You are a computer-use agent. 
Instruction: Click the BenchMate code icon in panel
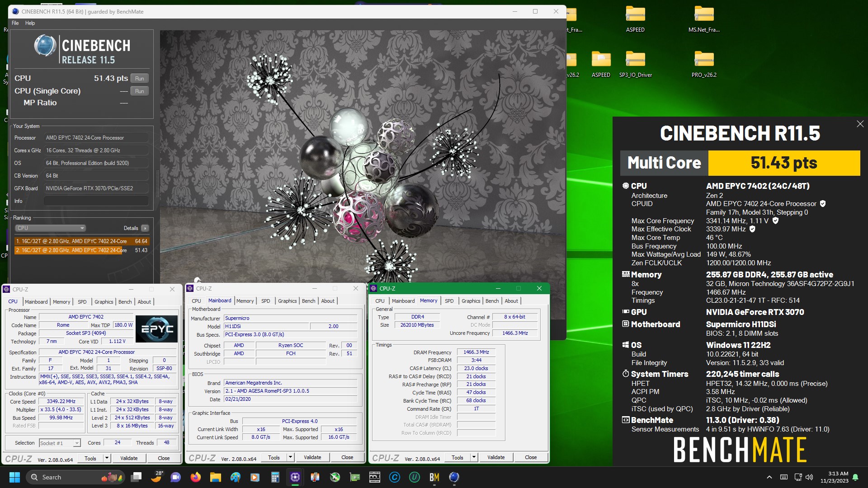pos(626,420)
